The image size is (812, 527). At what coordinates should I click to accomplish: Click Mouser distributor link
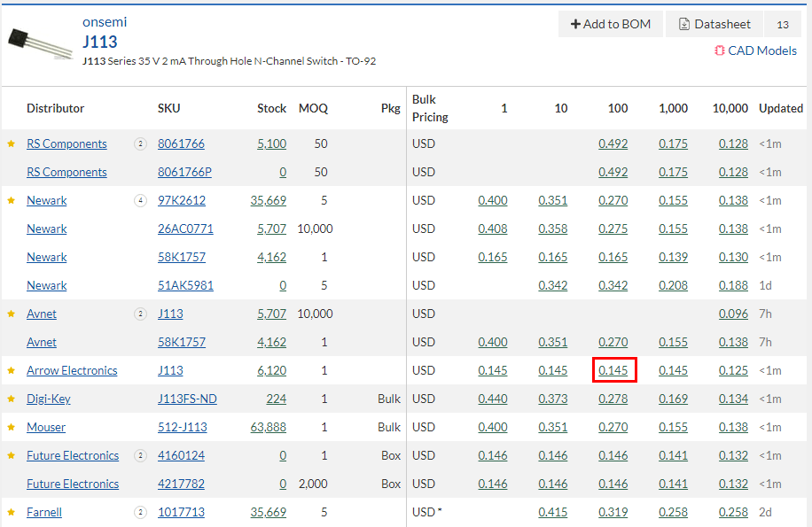click(46, 427)
